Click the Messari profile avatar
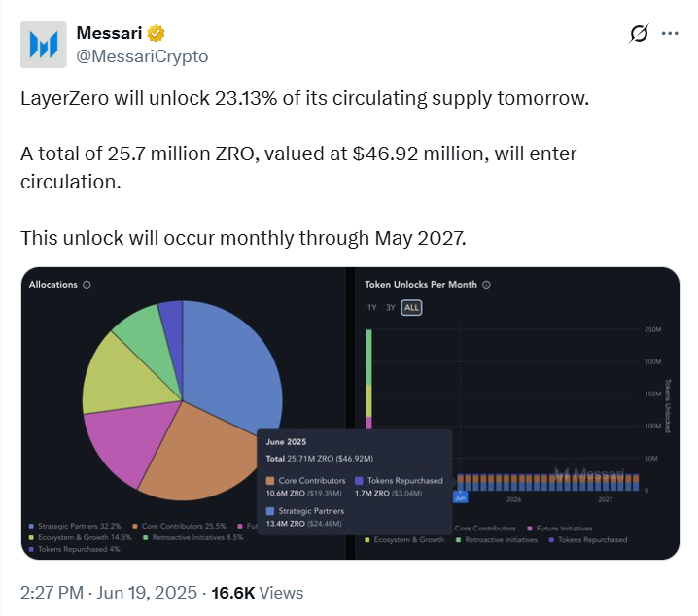The image size is (698, 616). tap(44, 46)
